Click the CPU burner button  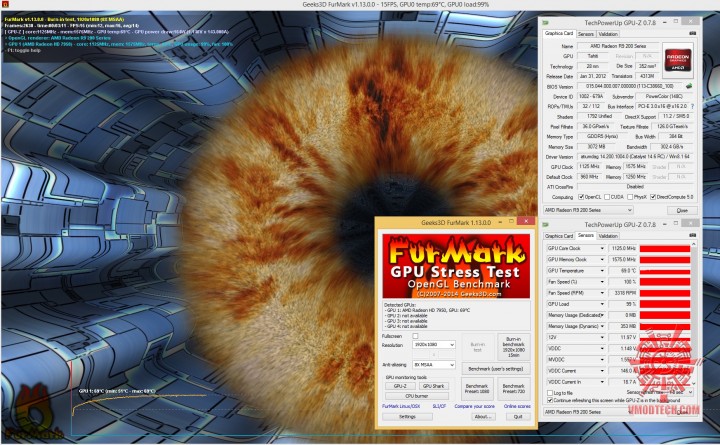coord(417,396)
